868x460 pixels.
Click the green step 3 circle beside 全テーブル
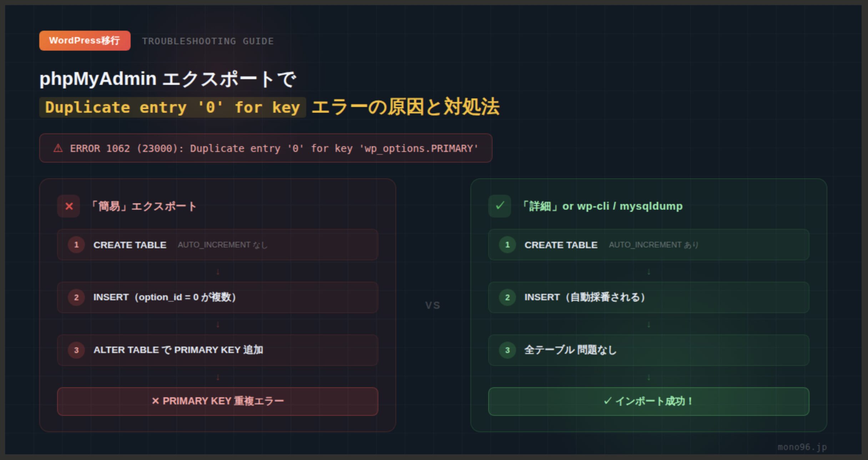507,350
